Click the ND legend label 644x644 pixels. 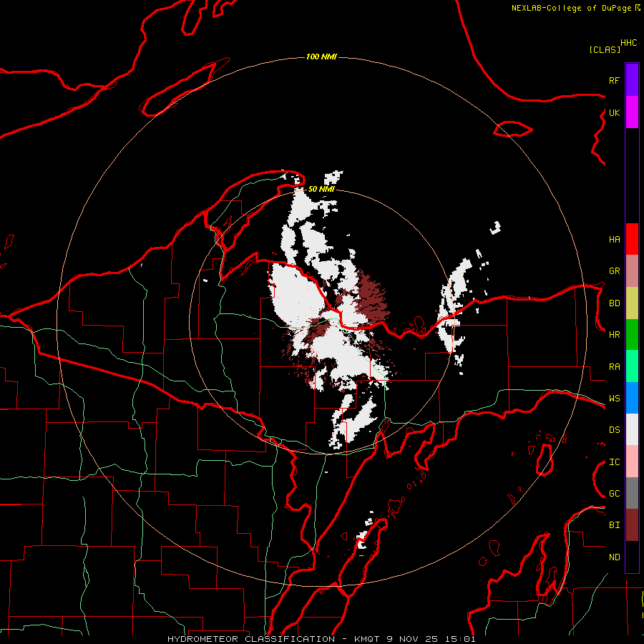point(614,557)
